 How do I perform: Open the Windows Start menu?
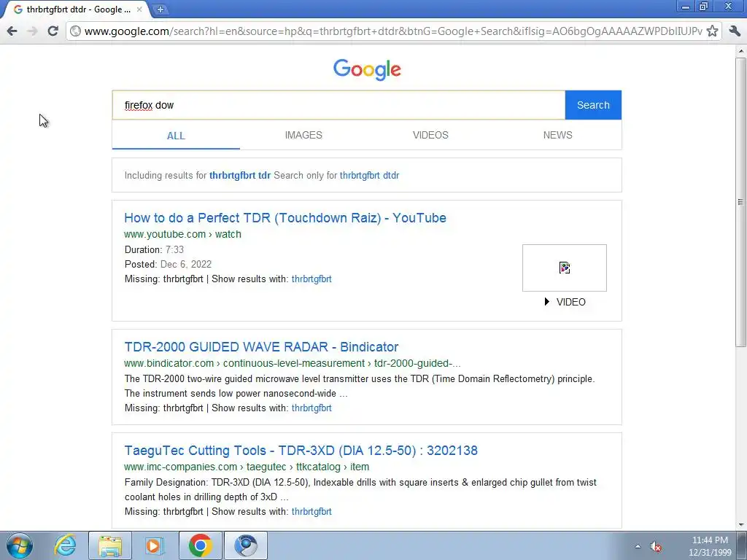tap(20, 545)
